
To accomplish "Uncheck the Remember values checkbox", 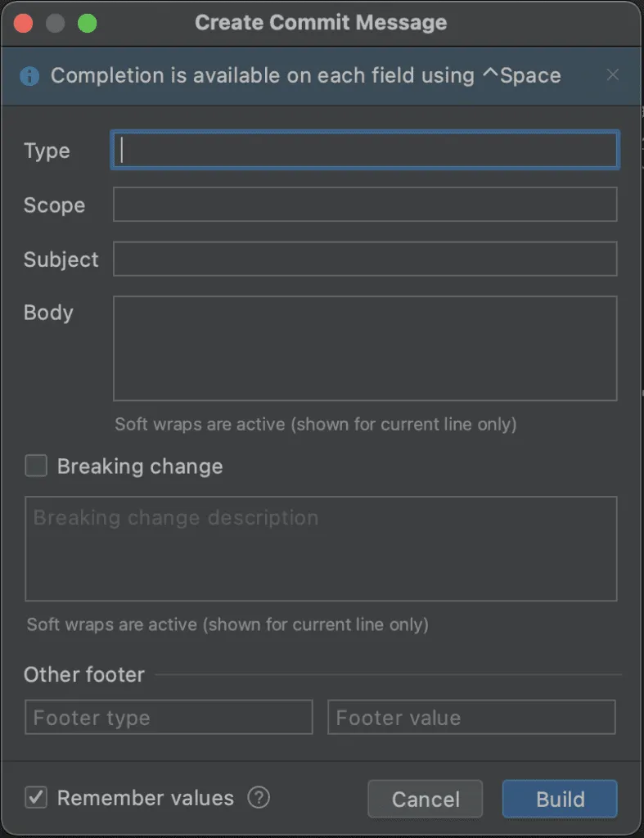I will (x=36, y=798).
